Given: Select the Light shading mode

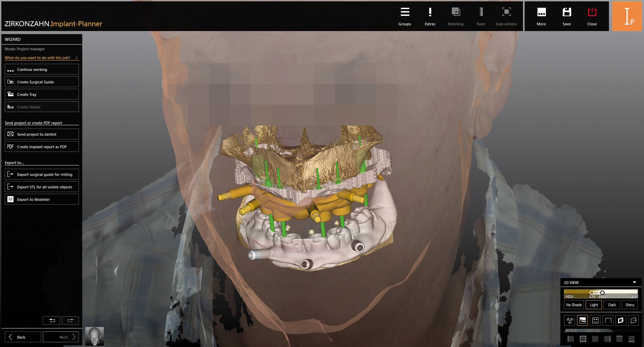Looking at the screenshot, I should click(594, 305).
